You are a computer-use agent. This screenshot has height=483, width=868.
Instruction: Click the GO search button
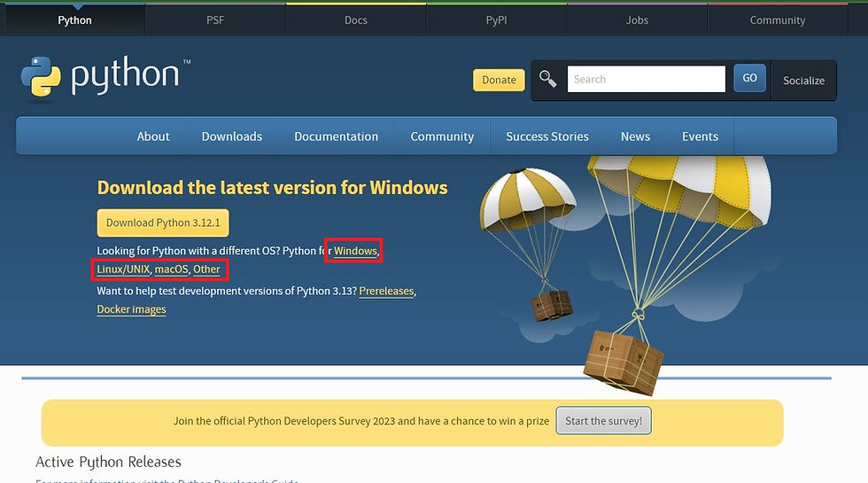(749, 78)
